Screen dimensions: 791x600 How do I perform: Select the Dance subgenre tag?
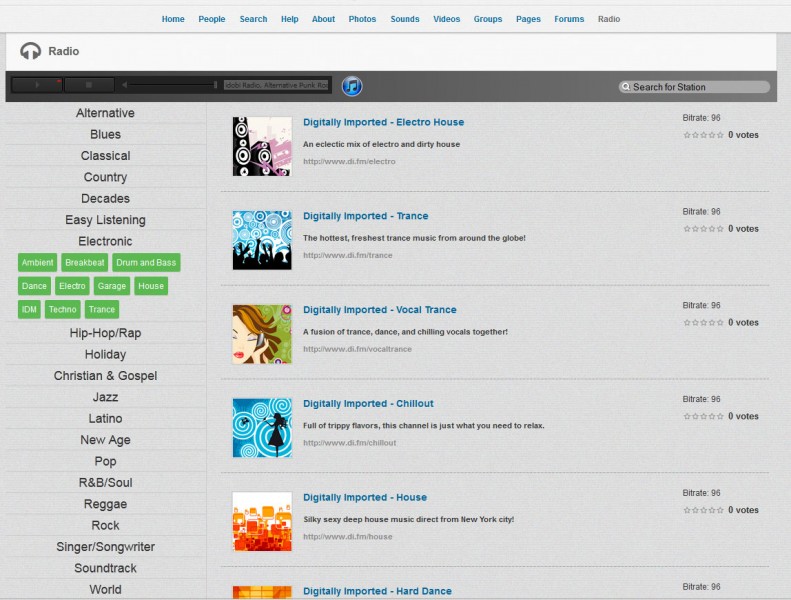[x=34, y=286]
